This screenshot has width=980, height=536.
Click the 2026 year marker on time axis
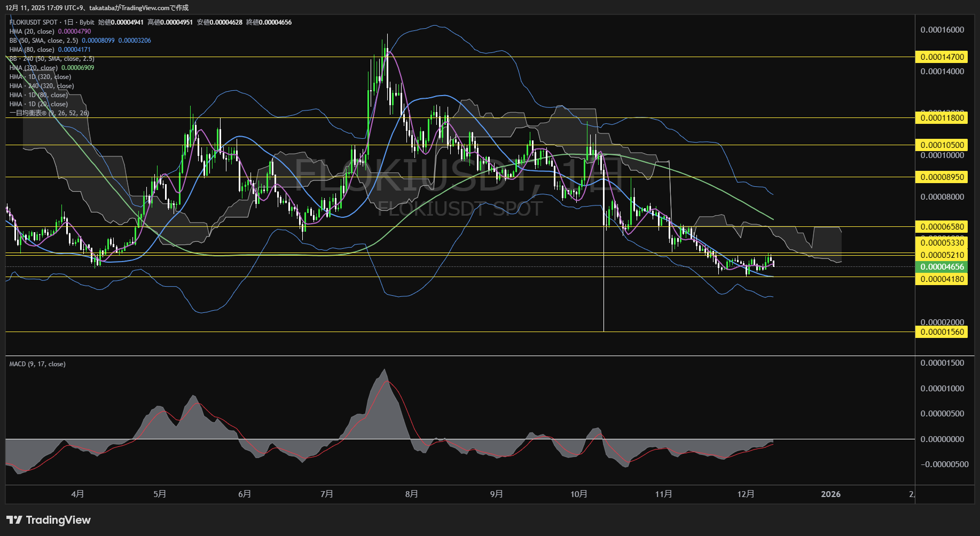[x=830, y=494]
